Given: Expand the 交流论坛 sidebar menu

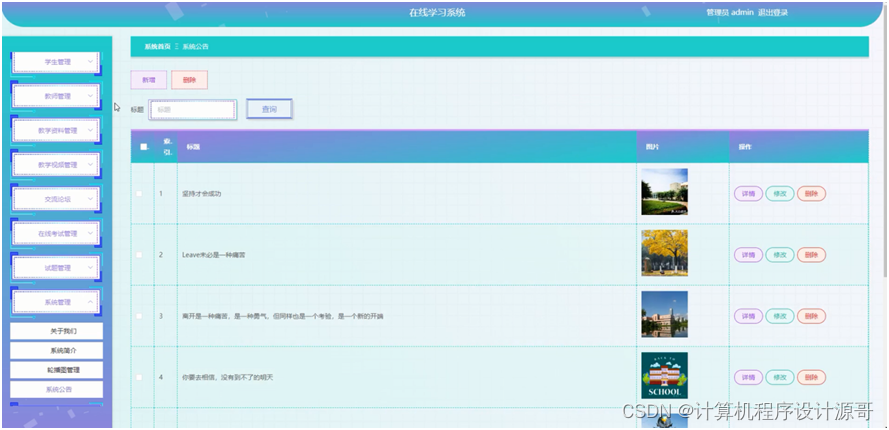Looking at the screenshot, I should tap(56, 199).
